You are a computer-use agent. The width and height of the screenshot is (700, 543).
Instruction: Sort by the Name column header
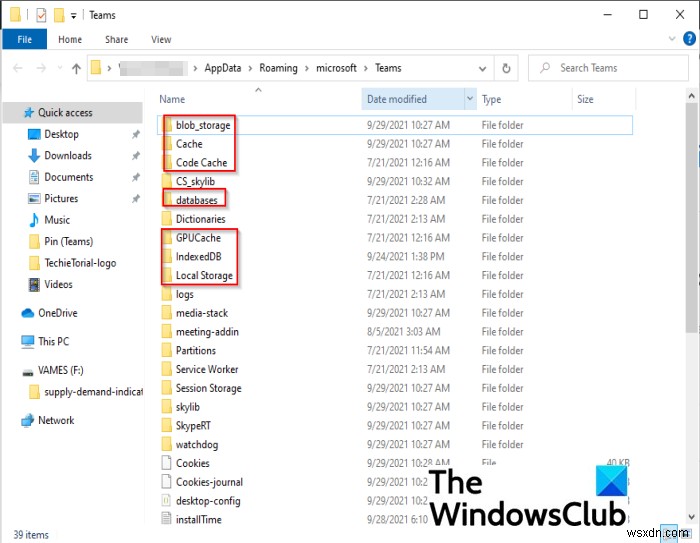172,99
